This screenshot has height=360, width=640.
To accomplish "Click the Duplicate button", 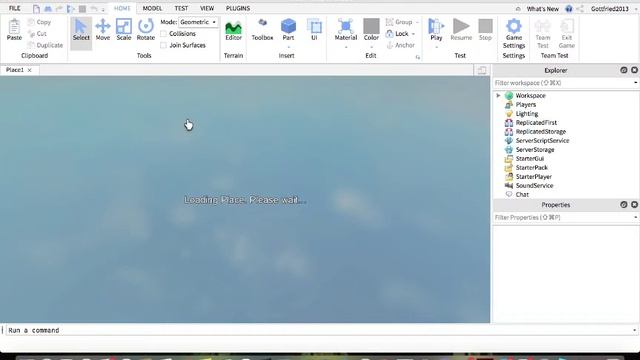I will (45, 45).
